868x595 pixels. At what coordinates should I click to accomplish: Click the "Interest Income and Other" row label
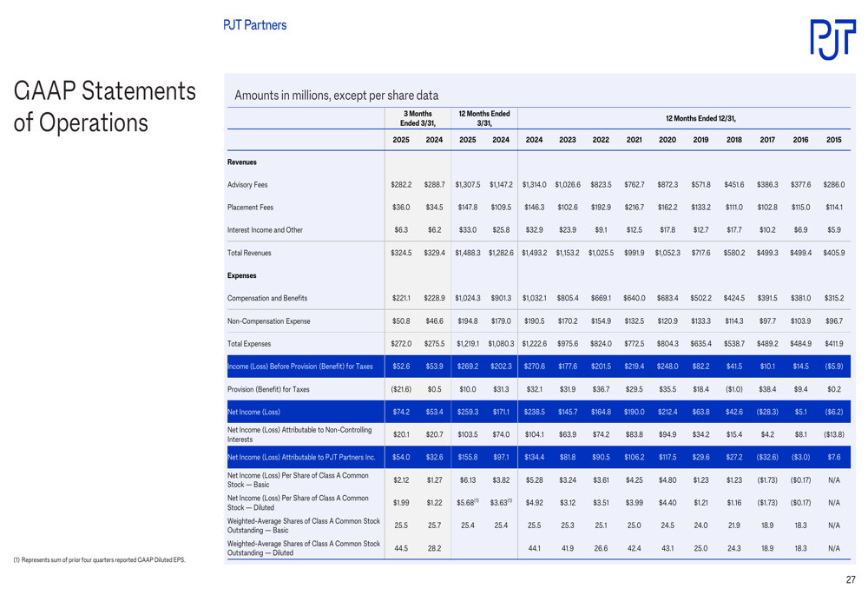[x=265, y=230]
